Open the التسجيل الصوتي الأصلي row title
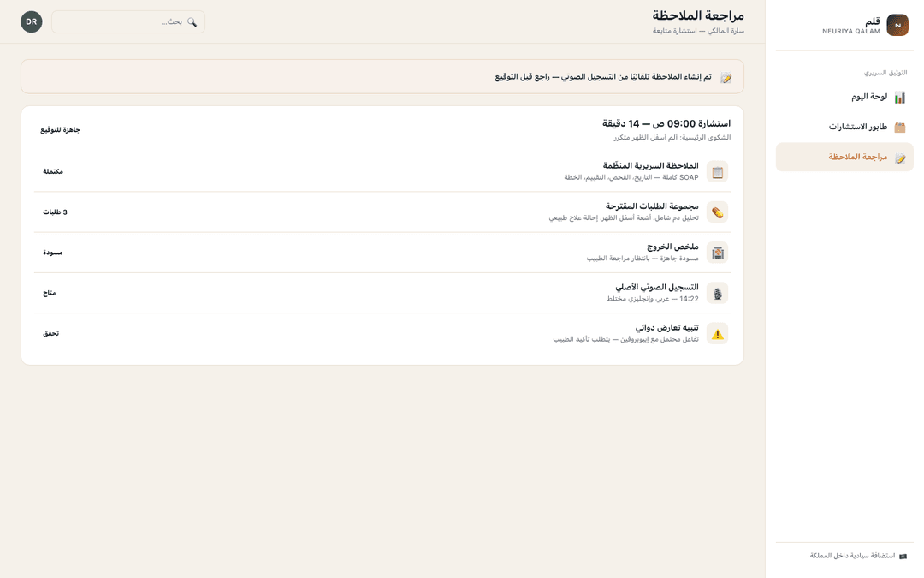Screen dimensions: 924x578 (x=657, y=287)
